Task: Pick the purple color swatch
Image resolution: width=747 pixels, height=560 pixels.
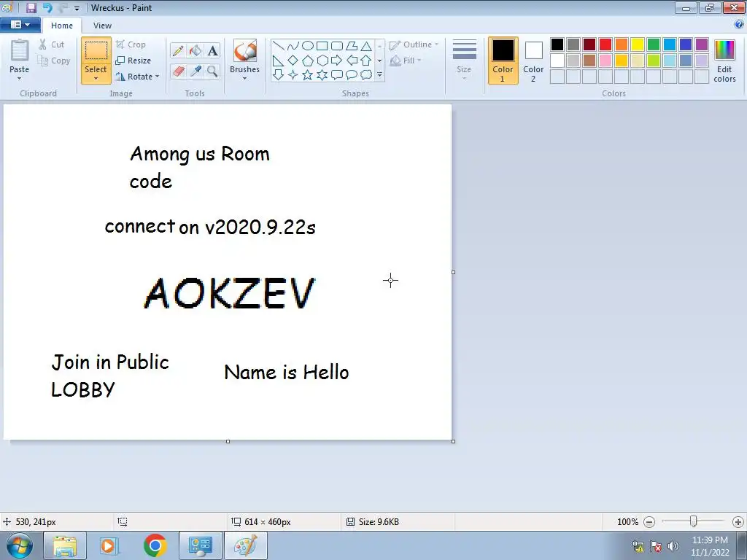Action: (x=701, y=44)
